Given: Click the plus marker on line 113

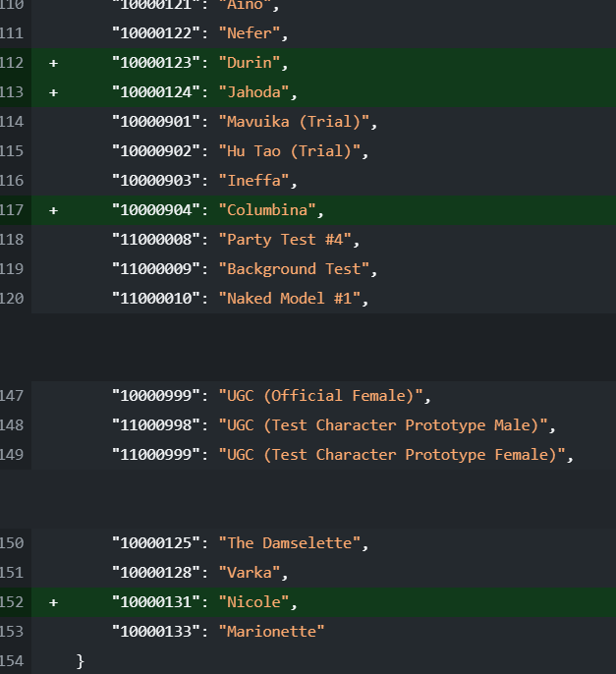Looking at the screenshot, I should coord(53,92).
